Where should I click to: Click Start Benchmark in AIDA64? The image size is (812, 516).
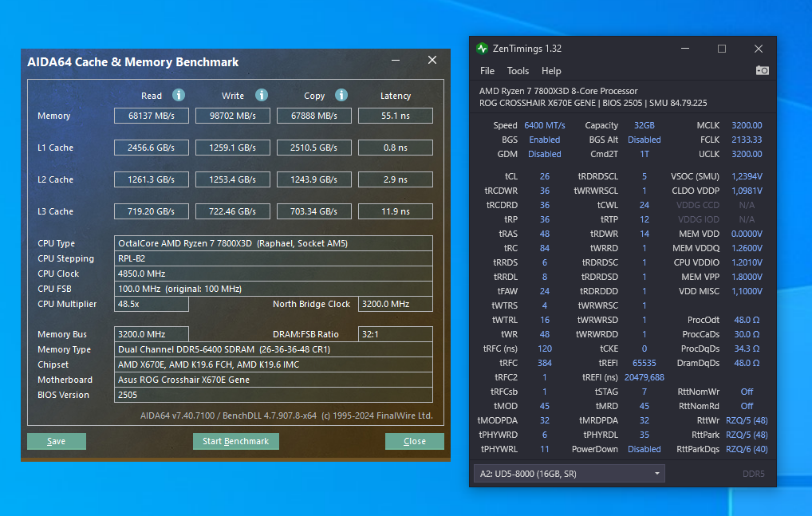[235, 441]
